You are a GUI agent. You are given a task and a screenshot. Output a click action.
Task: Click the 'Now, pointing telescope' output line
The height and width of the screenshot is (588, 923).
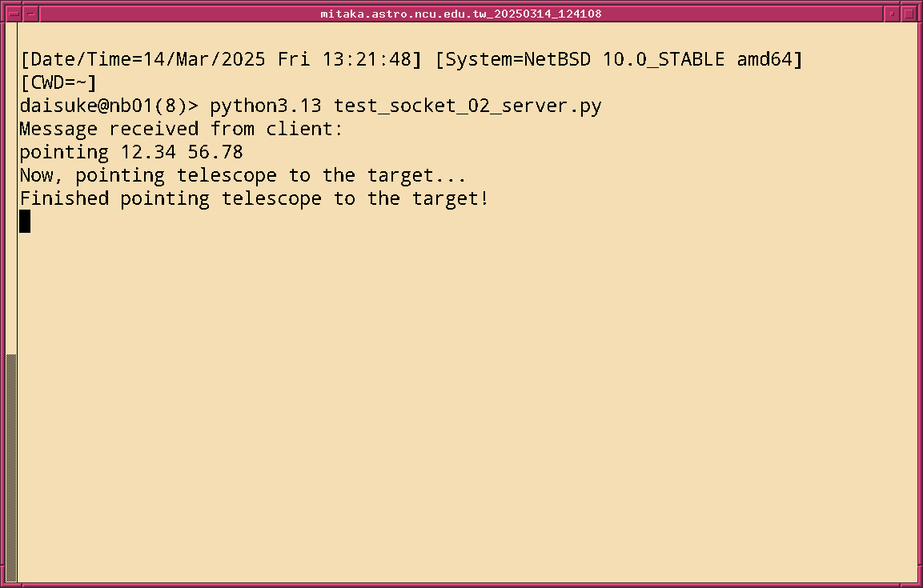243,175
